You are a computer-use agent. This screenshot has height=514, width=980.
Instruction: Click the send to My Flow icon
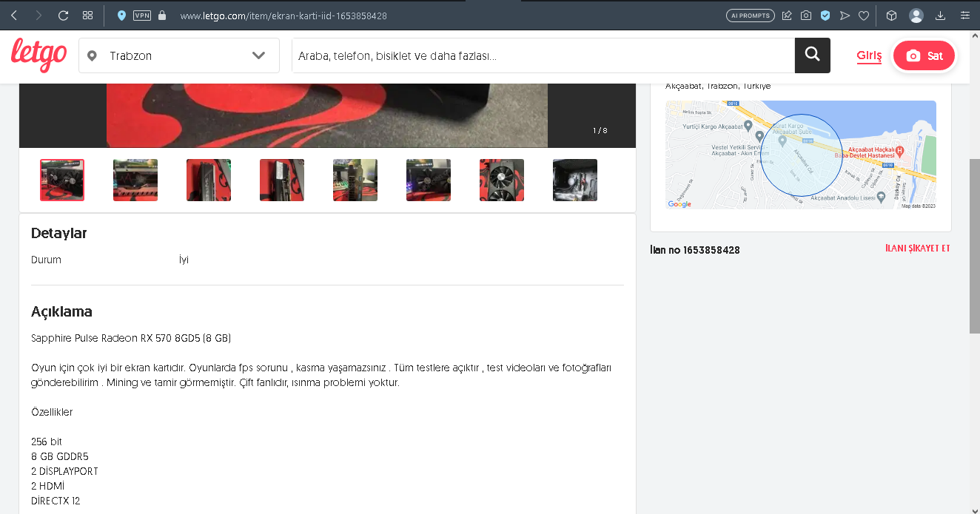845,16
